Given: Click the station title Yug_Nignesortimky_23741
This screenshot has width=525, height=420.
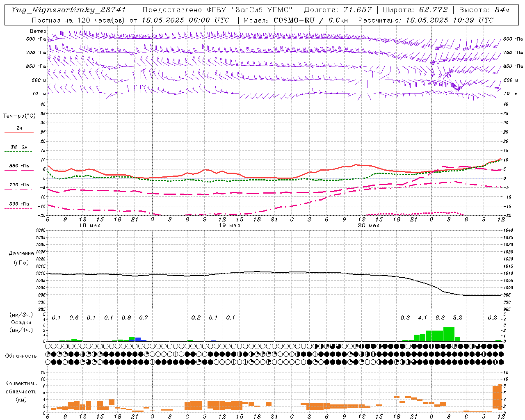Looking at the screenshot, I should point(68,10).
